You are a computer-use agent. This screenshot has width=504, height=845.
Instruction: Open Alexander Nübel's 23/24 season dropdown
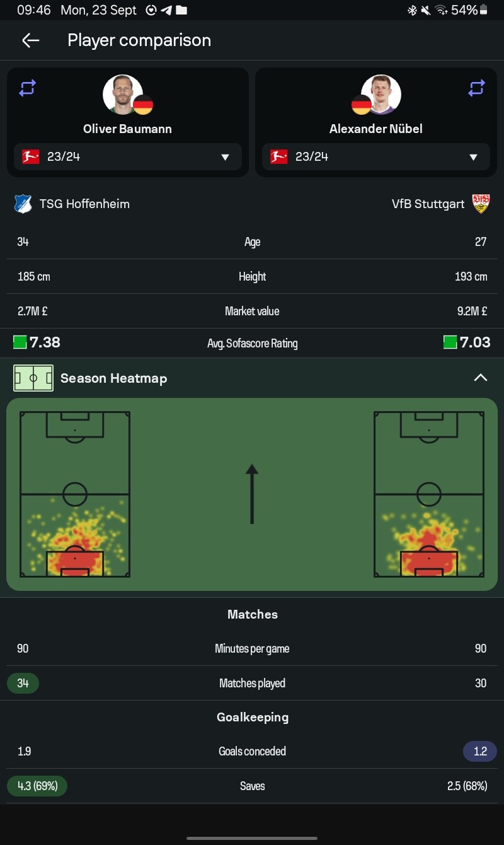[x=376, y=156]
